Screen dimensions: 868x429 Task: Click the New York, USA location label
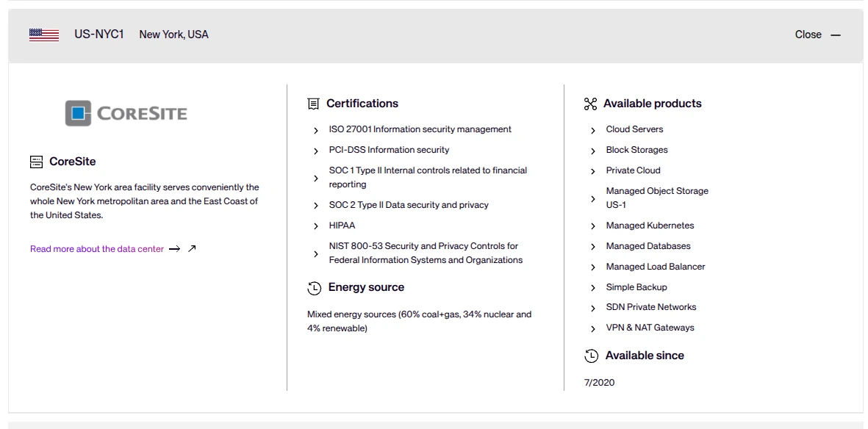point(174,35)
